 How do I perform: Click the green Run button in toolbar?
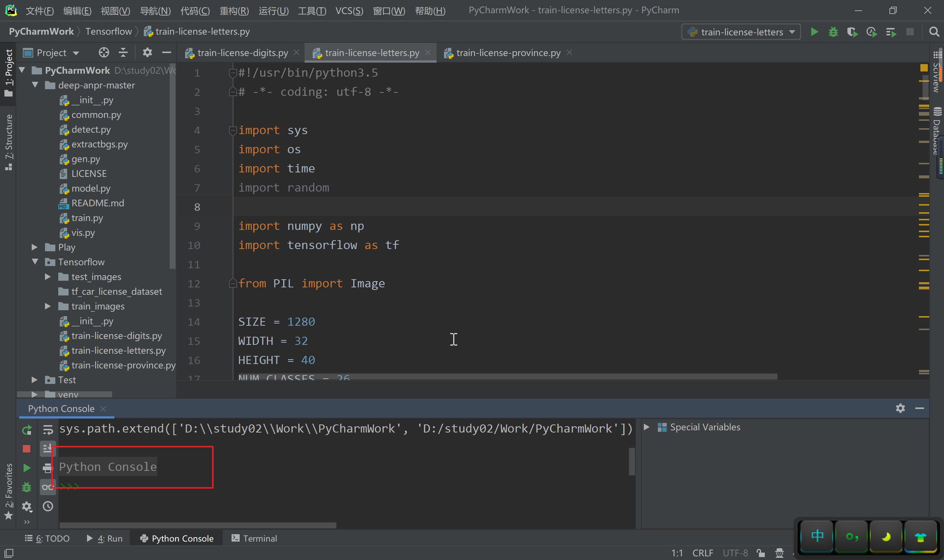click(x=814, y=32)
